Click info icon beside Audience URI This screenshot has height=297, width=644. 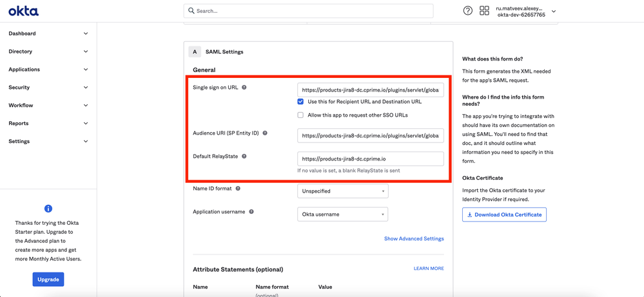coord(265,133)
